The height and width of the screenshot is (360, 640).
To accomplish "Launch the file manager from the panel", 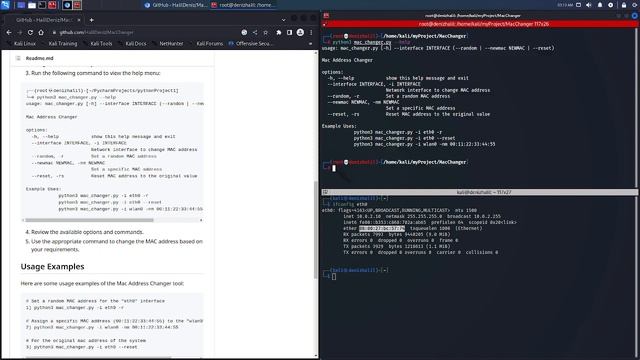I will (x=32, y=5).
